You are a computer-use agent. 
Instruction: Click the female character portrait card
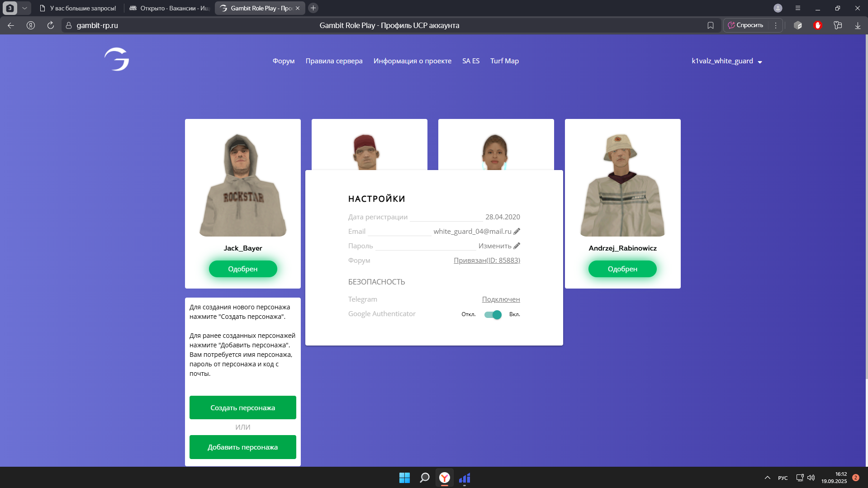(496, 145)
